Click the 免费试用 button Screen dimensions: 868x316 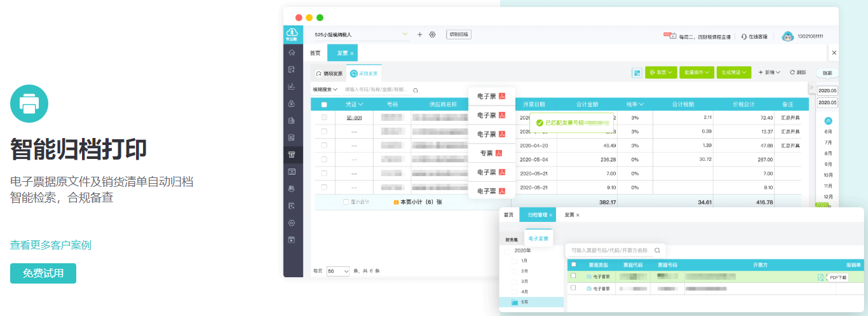(x=43, y=273)
